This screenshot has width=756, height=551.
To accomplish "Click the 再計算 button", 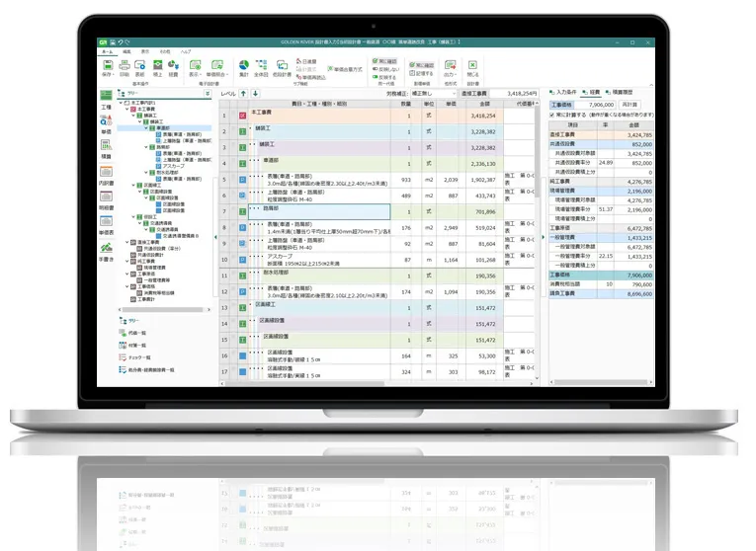I will (629, 104).
